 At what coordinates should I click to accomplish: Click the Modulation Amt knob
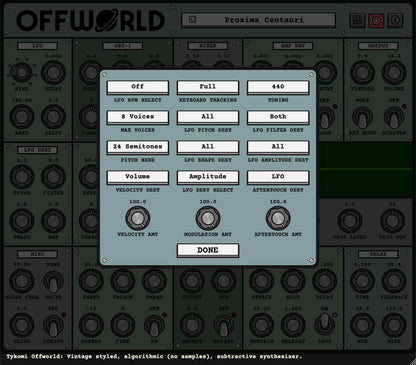(208, 218)
